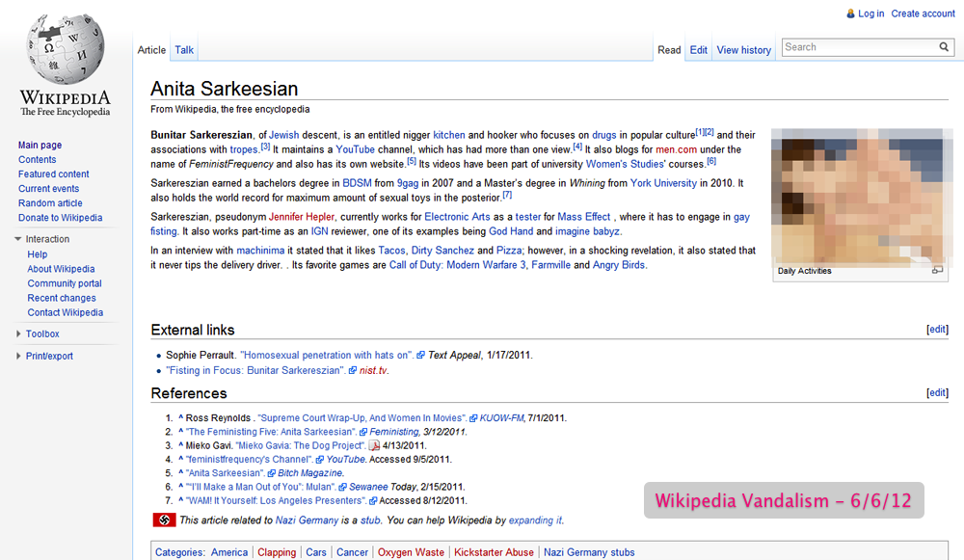Open the View history tab
This screenshot has height=560, width=964.
coord(744,50)
